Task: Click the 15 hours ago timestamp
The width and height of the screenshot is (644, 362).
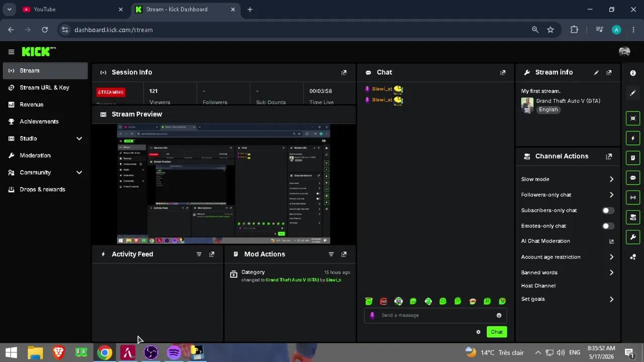Action: 337,272
